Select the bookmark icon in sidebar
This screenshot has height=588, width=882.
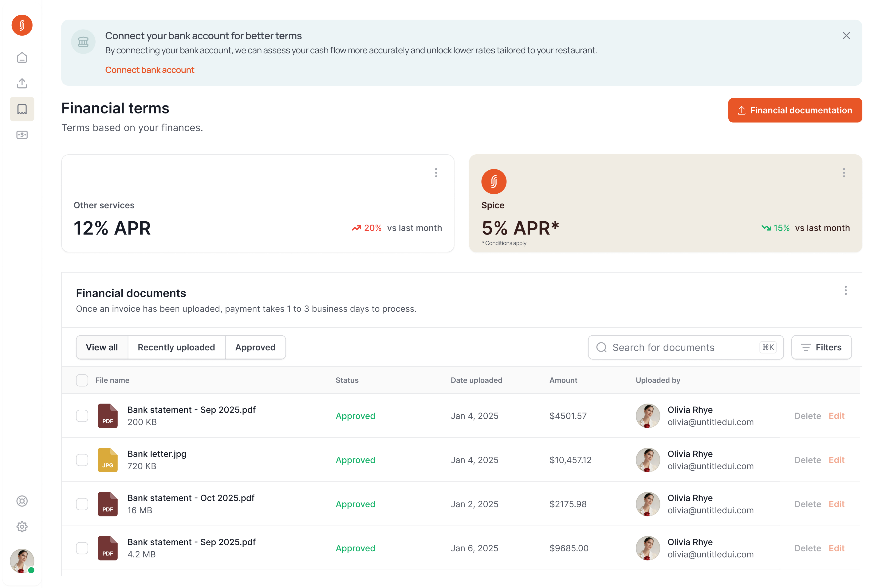pyautogui.click(x=22, y=109)
